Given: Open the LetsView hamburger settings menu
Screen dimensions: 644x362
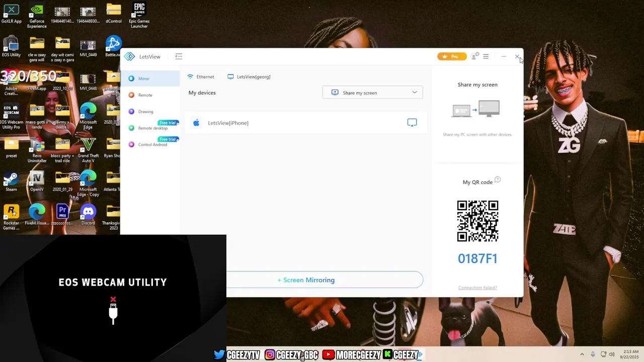Looking at the screenshot, I should [x=486, y=56].
